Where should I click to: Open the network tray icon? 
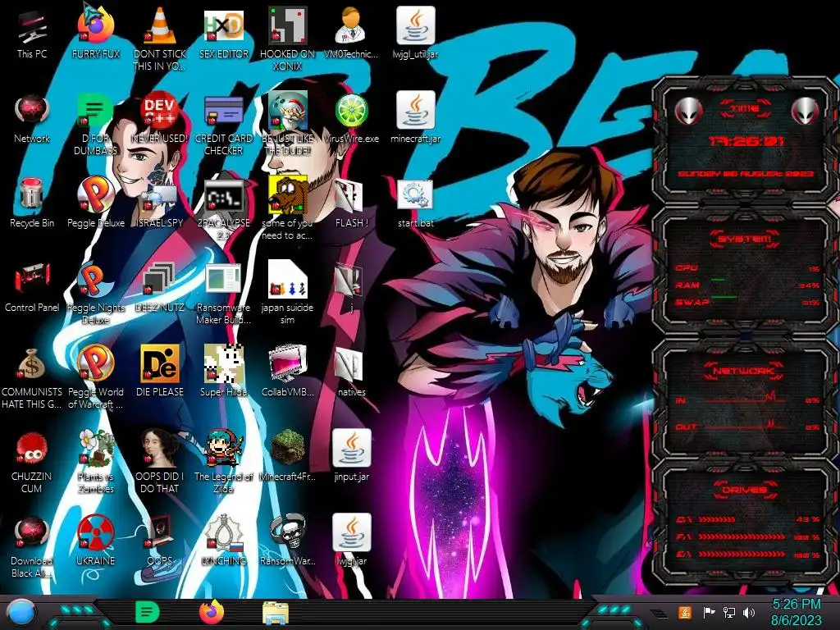728,612
